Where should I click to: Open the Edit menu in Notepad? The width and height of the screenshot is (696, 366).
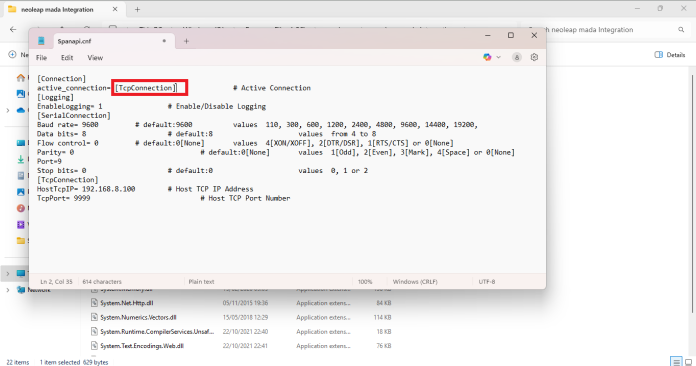[67, 58]
